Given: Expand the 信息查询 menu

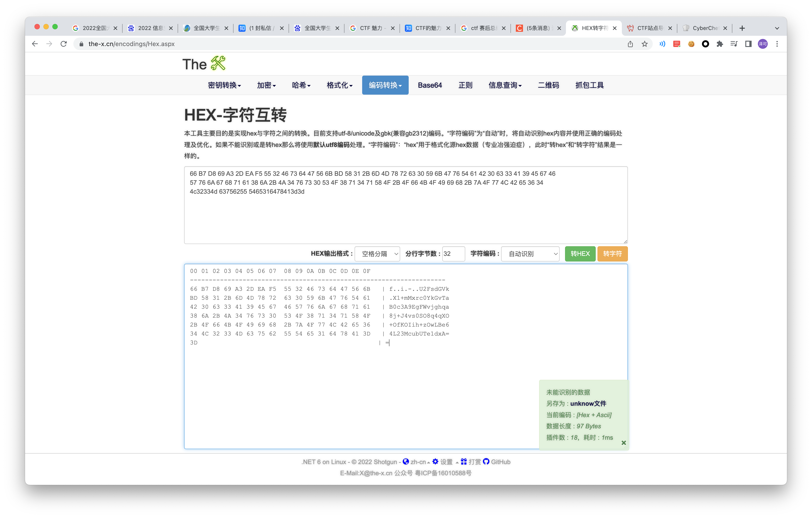Looking at the screenshot, I should point(505,85).
